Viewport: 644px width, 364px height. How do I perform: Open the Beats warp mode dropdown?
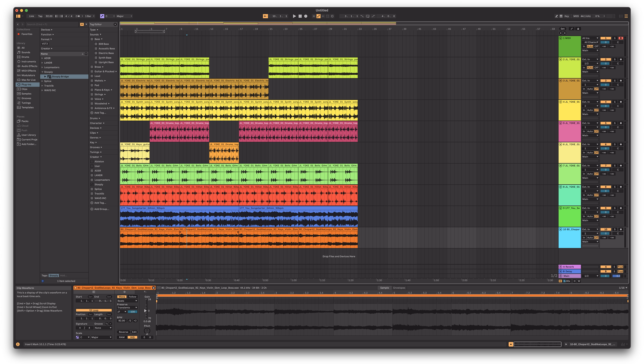127,301
